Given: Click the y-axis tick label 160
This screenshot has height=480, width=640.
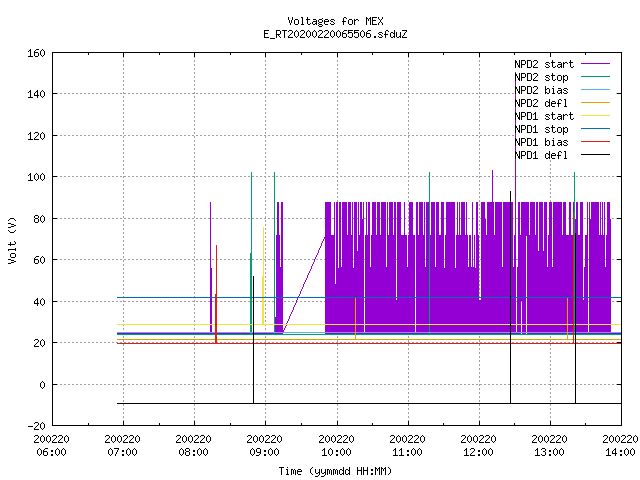Looking at the screenshot, I should [36, 53].
